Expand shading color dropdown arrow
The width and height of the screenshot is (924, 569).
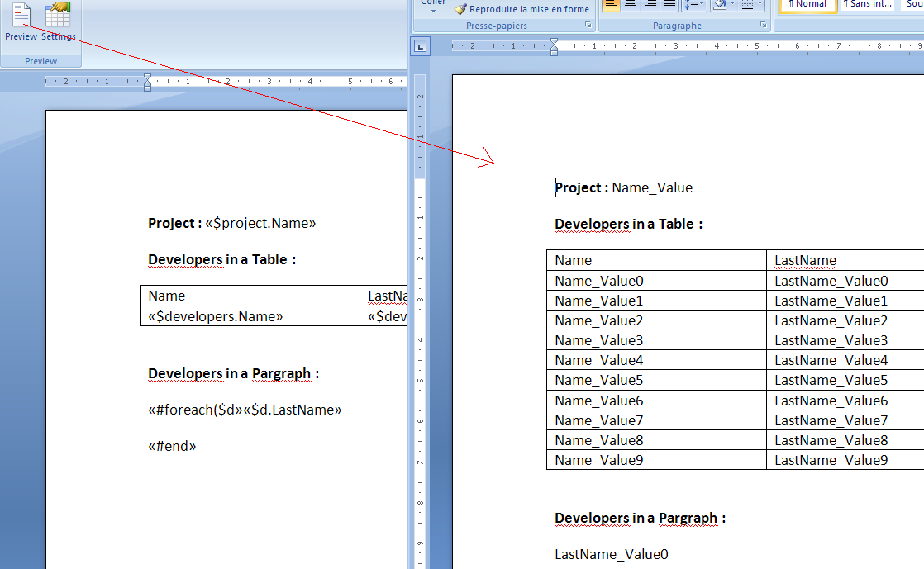(732, 5)
